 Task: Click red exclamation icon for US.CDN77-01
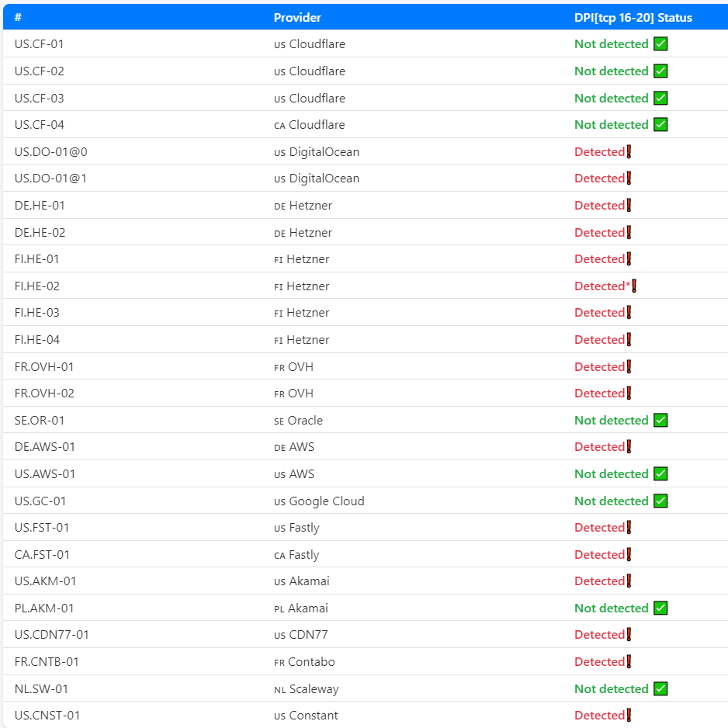629,635
